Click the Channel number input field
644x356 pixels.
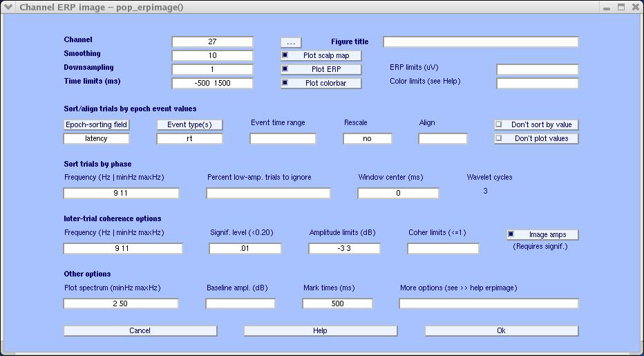pos(212,42)
